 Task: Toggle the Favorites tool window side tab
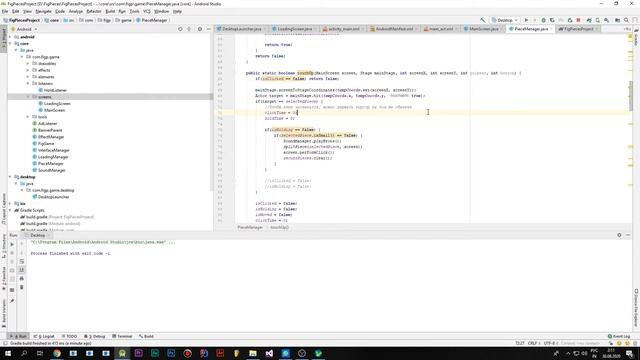(x=4, y=279)
